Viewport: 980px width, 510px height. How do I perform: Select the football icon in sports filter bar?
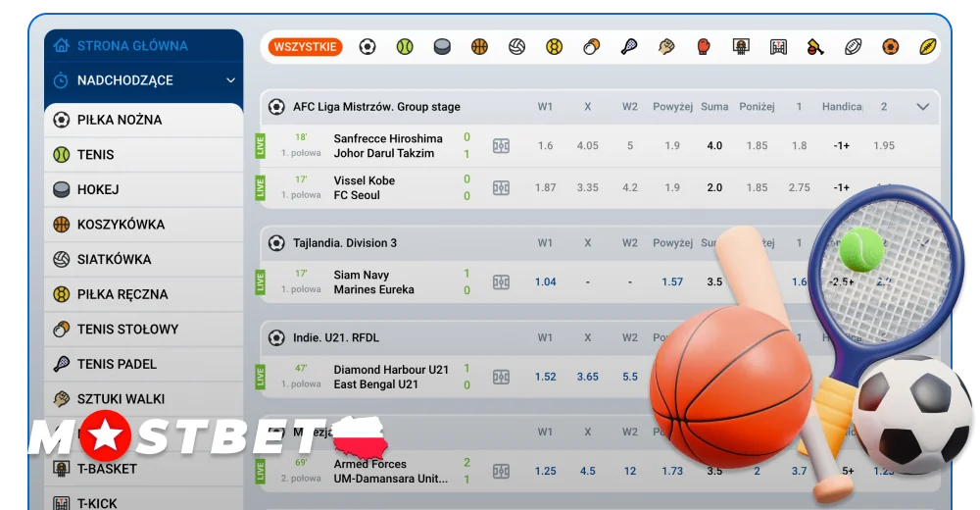point(367,47)
